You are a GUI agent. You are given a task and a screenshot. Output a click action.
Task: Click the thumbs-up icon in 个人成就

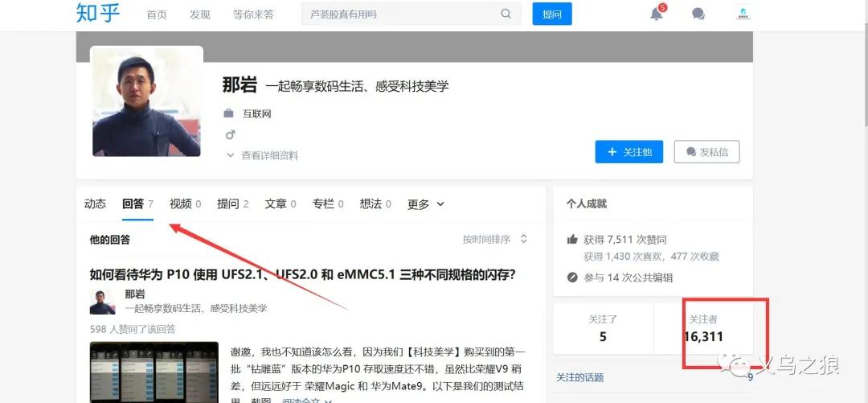click(x=572, y=240)
